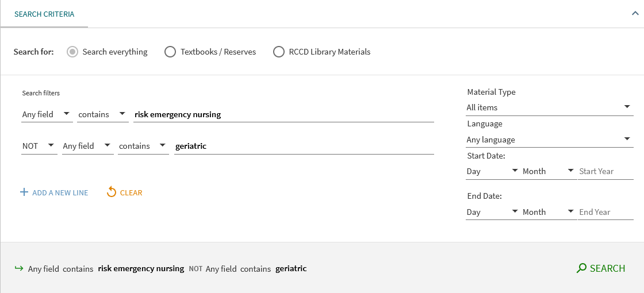Collapse the Search Criteria panel chevron
The height and width of the screenshot is (293, 644).
tap(635, 14)
